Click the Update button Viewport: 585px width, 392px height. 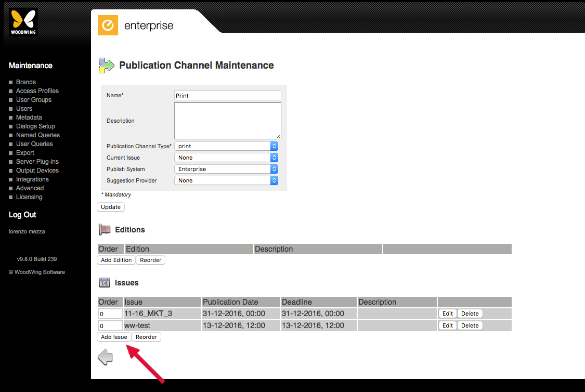[x=111, y=207]
